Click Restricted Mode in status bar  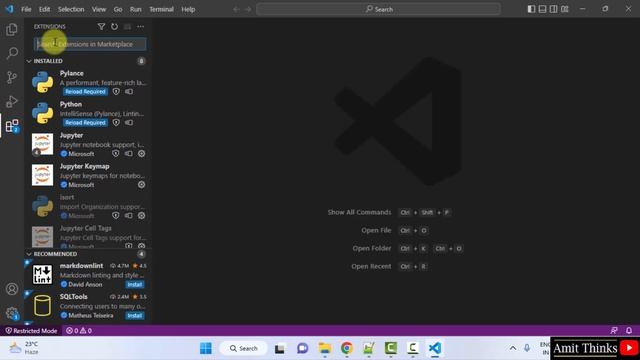pyautogui.click(x=31, y=331)
